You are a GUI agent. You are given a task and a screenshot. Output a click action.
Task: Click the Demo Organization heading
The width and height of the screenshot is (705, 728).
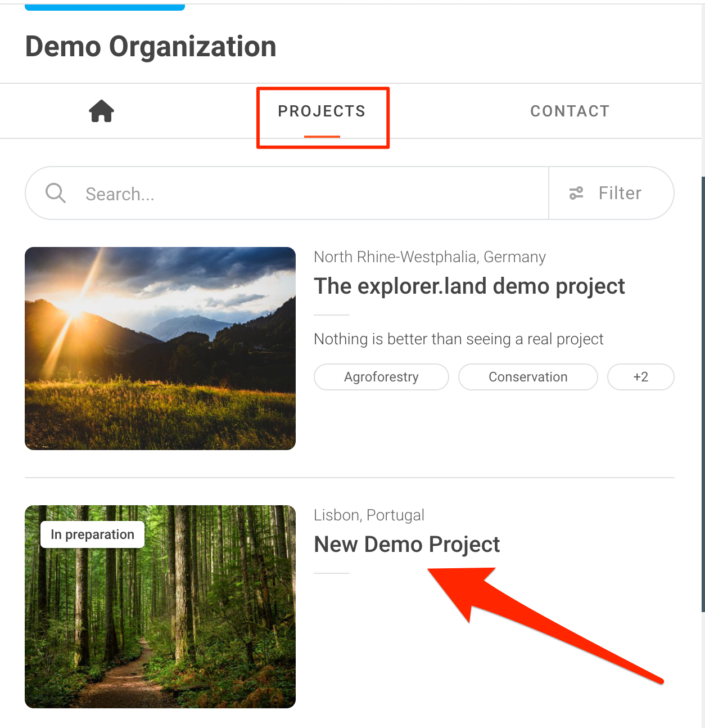(x=151, y=47)
